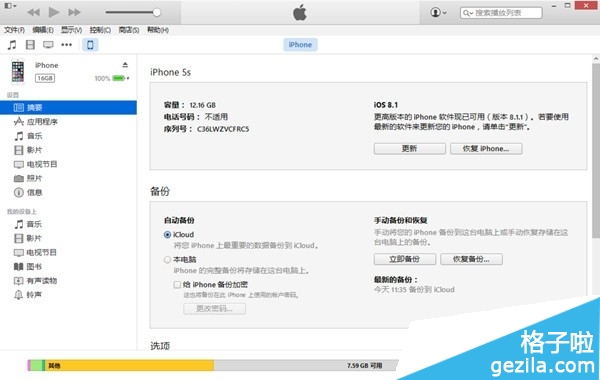
Task: Click the 16GB capacity badge
Action: (x=45, y=78)
